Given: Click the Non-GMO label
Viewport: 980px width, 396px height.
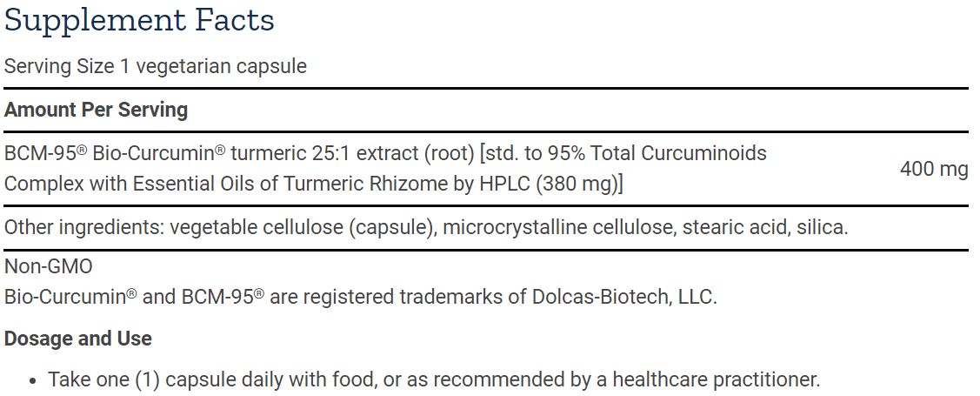Looking at the screenshot, I should 49,266.
